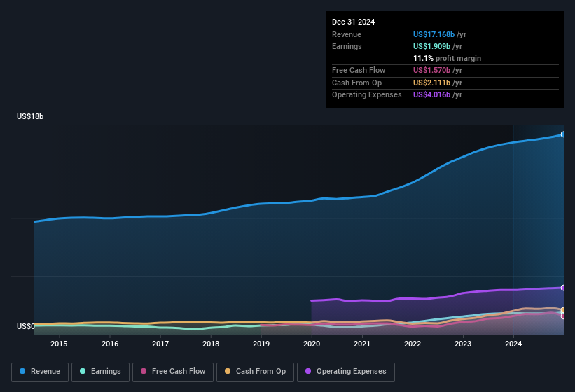Viewport: 575px width, 392px height.
Task: Click the US$1.909b earnings value
Action: (431, 46)
